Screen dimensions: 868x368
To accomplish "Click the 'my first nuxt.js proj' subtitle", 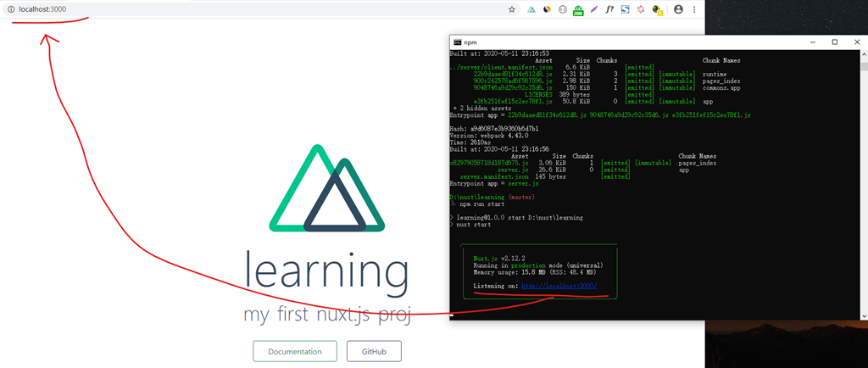I will [326, 315].
